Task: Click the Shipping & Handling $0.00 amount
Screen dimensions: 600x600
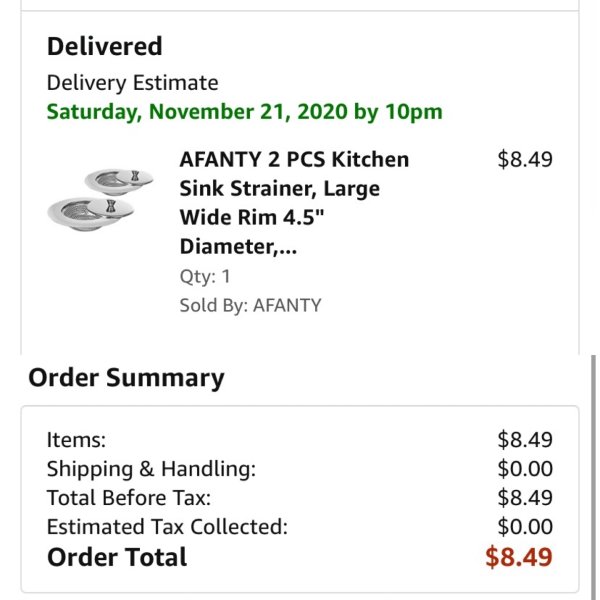Action: pos(525,469)
